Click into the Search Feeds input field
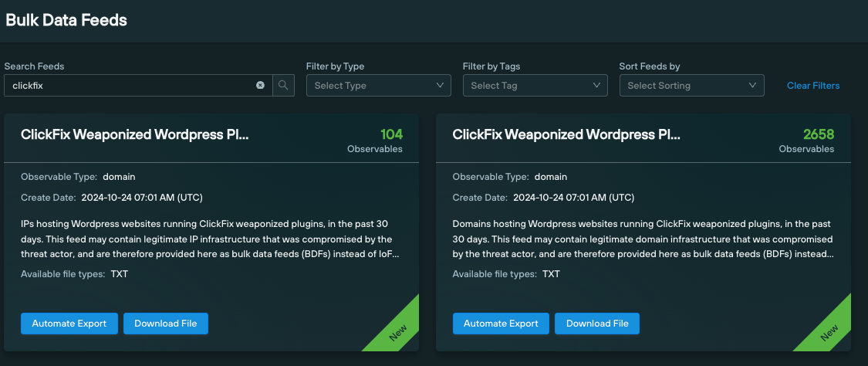The width and height of the screenshot is (868, 366). click(138, 85)
